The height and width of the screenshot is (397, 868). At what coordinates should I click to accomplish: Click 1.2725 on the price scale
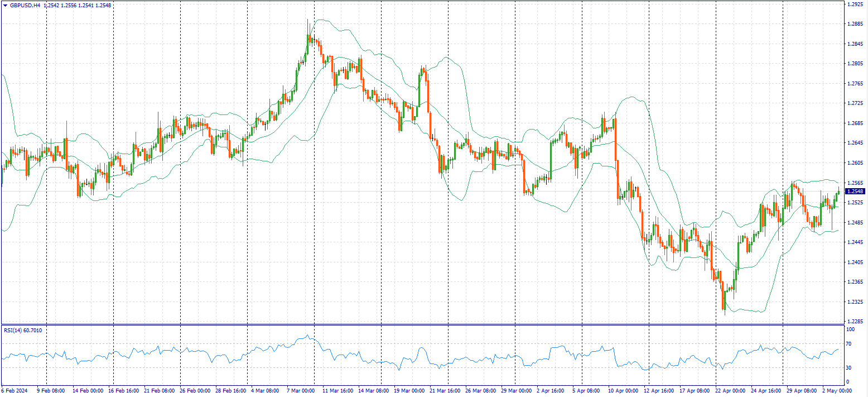(x=855, y=103)
